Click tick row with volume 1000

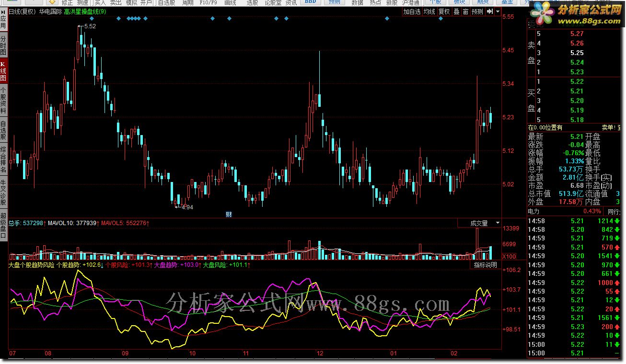pos(574,283)
